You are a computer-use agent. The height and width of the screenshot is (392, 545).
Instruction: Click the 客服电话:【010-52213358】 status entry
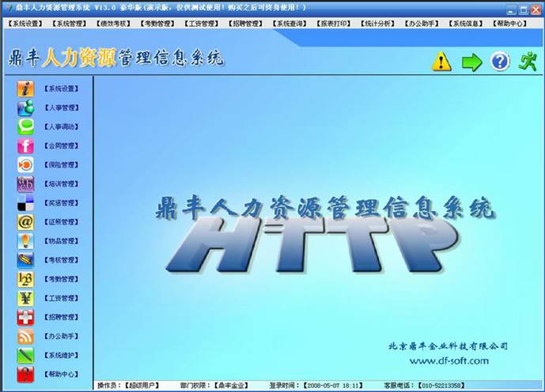(425, 385)
